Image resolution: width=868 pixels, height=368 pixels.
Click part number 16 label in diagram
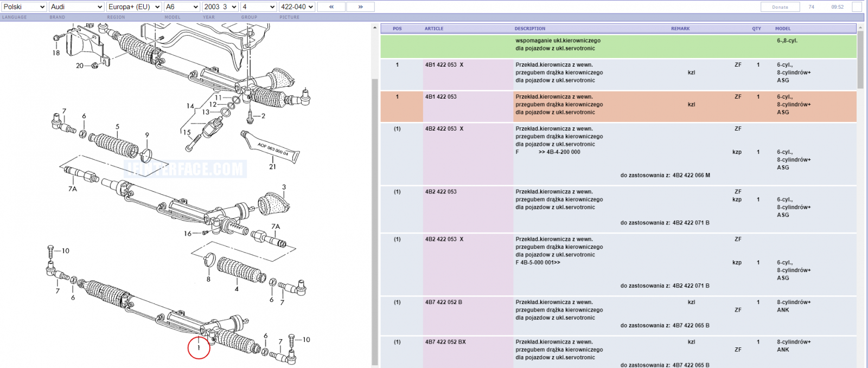coord(188,234)
